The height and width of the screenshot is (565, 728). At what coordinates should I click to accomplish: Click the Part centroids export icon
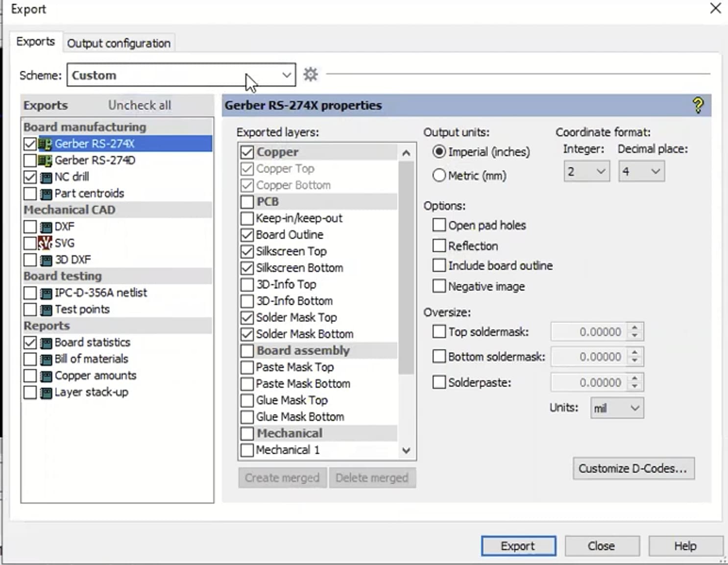pos(46,194)
